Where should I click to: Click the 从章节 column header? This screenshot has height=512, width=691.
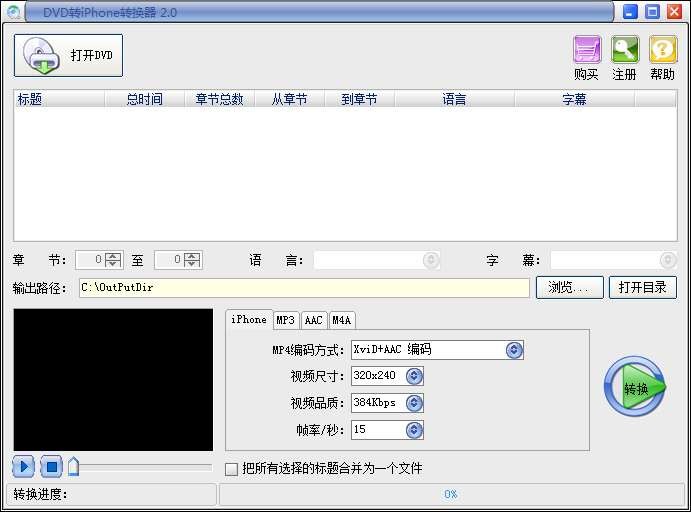point(290,99)
